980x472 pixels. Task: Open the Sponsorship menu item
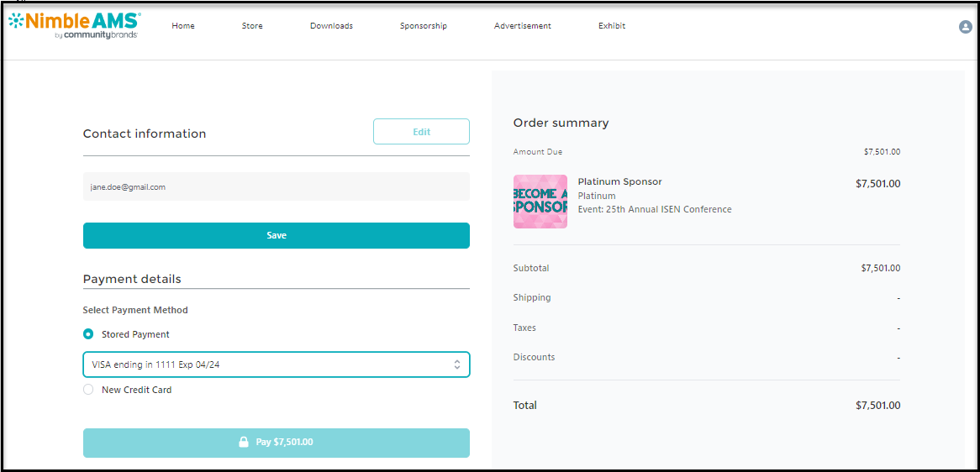point(423,26)
